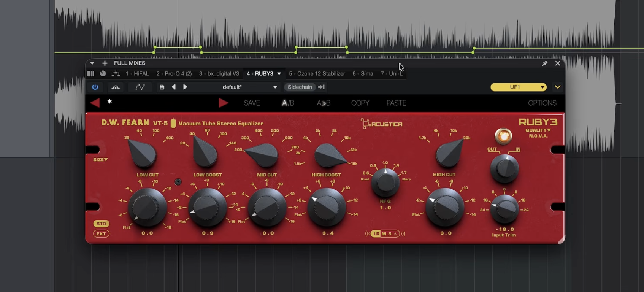Click the High Boost 3.4 value readout
644x292 pixels.
[x=328, y=233]
